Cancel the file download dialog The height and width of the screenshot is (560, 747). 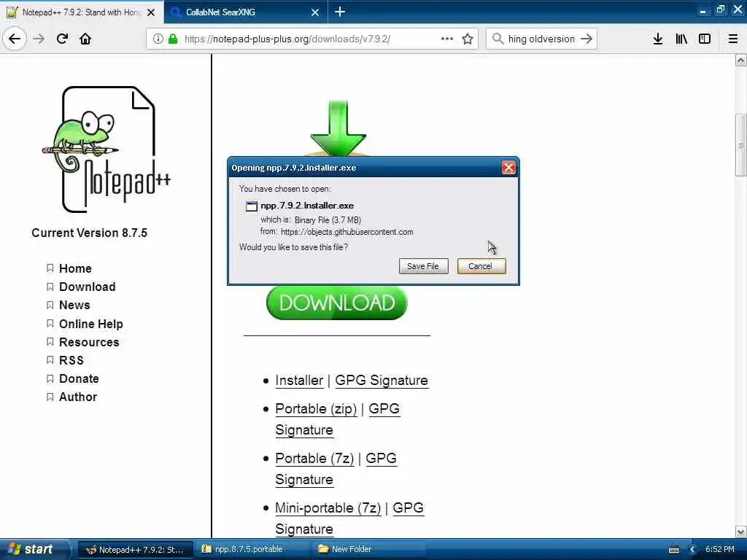click(x=481, y=266)
